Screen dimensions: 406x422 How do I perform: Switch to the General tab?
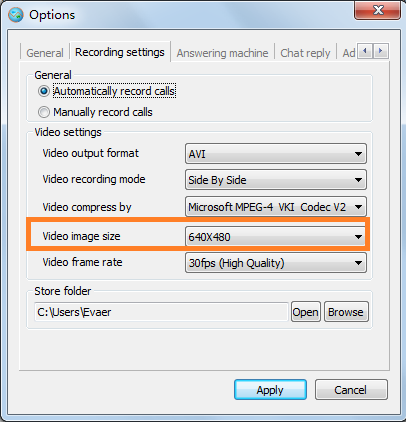[x=45, y=53]
